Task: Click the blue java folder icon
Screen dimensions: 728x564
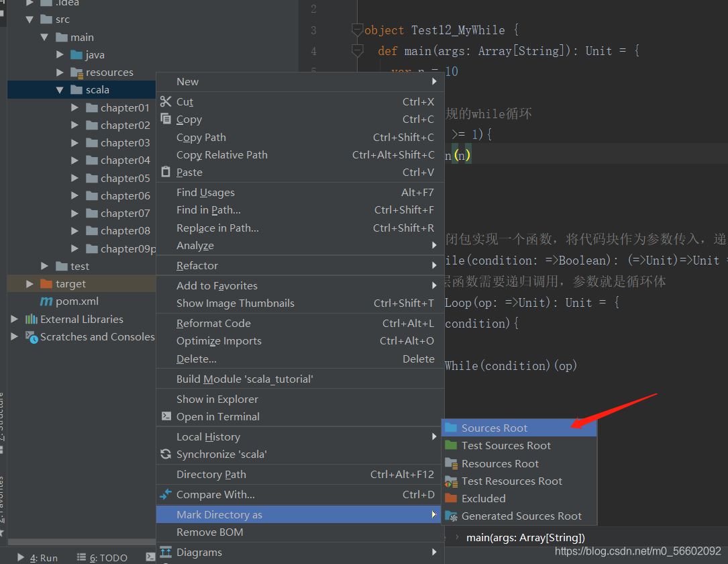Action: 76,54
